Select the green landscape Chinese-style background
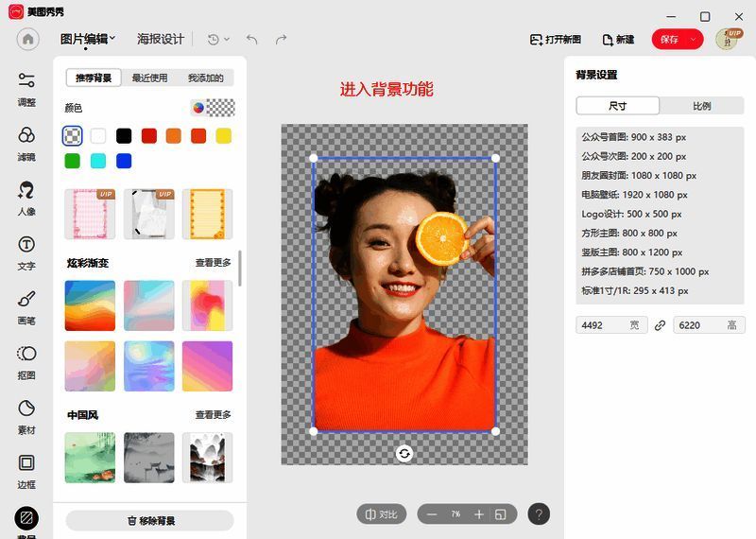The width and height of the screenshot is (756, 539). 90,458
